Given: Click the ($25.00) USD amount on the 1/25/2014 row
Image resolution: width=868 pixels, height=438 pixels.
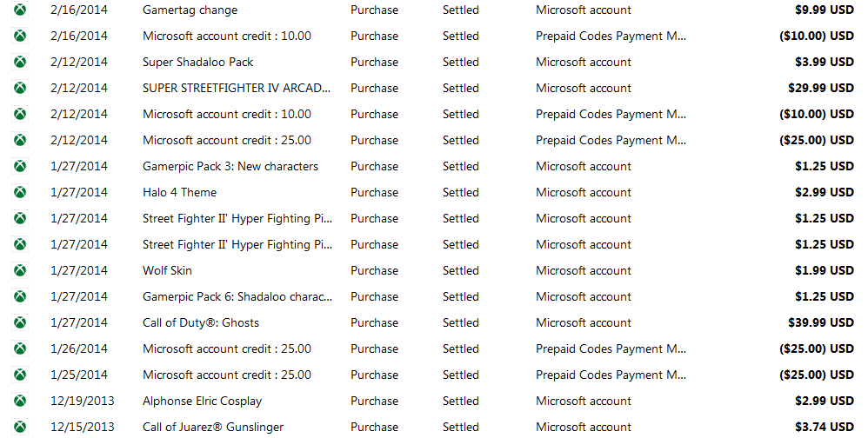Looking at the screenshot, I should 817,375.
